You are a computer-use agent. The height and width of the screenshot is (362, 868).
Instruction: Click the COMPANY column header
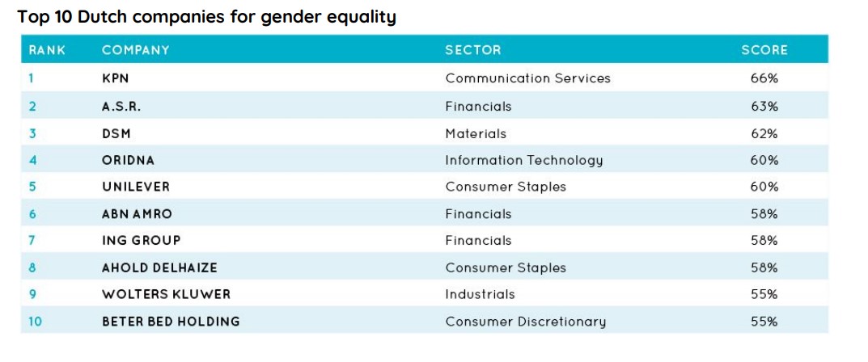tap(135, 50)
